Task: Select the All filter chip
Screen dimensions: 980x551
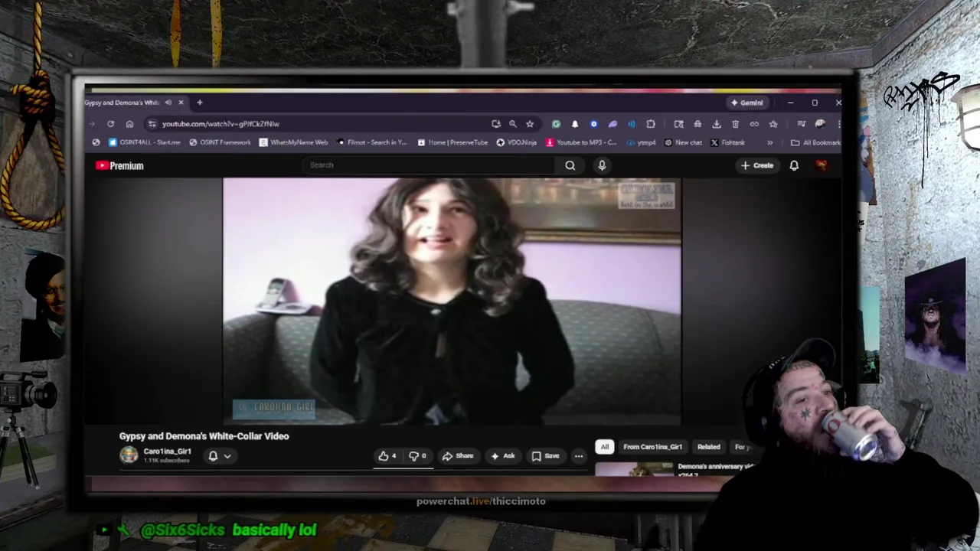Action: point(605,447)
